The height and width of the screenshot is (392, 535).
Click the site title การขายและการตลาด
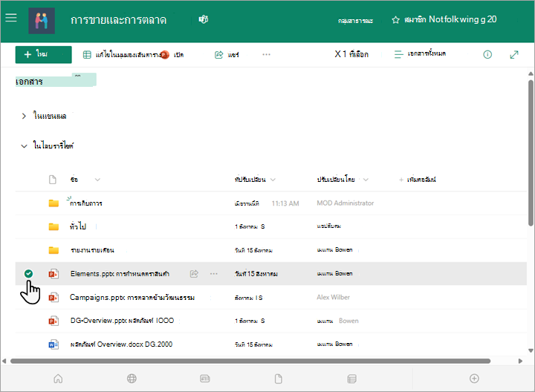tap(118, 20)
